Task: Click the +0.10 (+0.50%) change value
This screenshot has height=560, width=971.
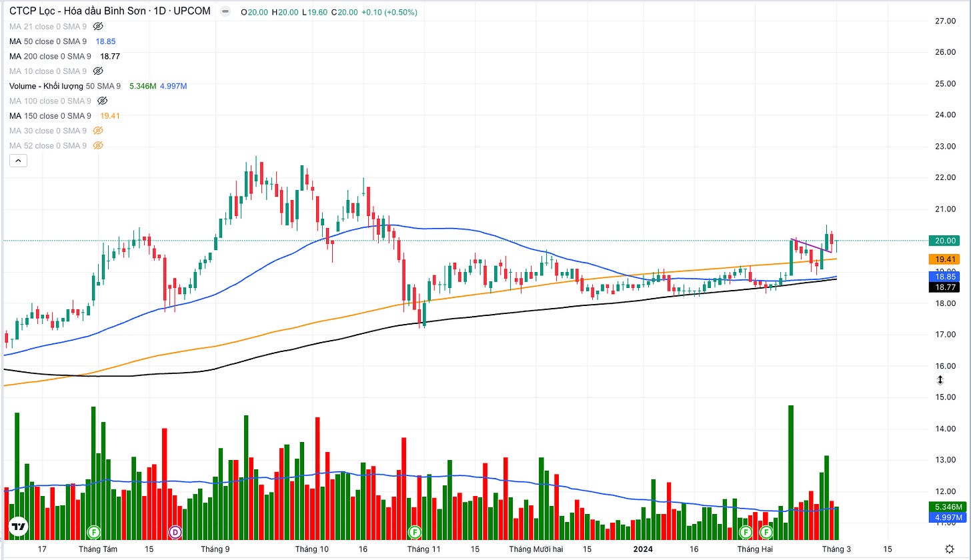Action: click(x=389, y=12)
